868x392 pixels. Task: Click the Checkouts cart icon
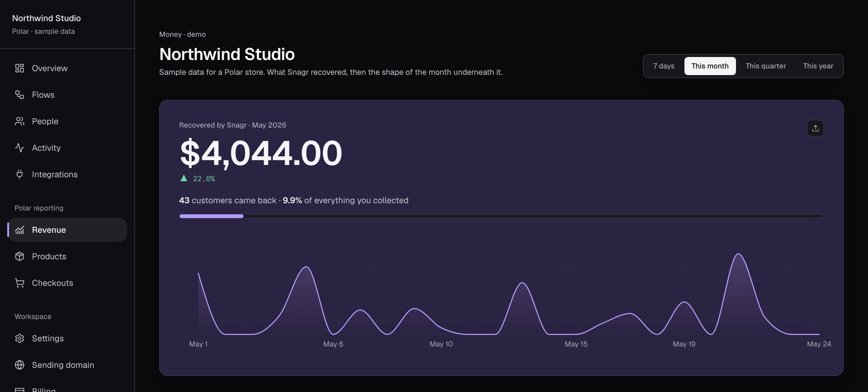tap(20, 283)
